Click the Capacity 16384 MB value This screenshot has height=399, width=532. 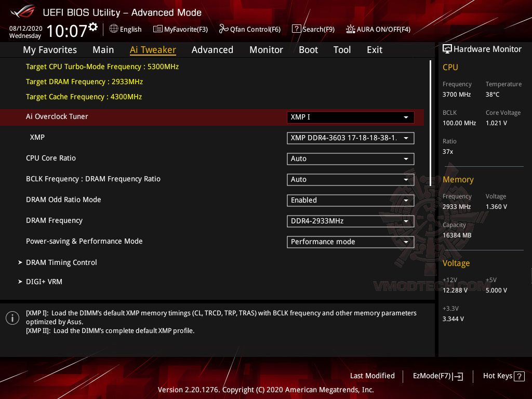click(457, 235)
